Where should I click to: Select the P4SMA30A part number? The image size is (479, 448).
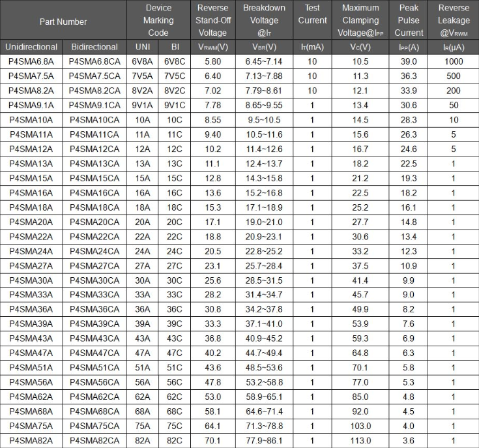[x=31, y=280]
